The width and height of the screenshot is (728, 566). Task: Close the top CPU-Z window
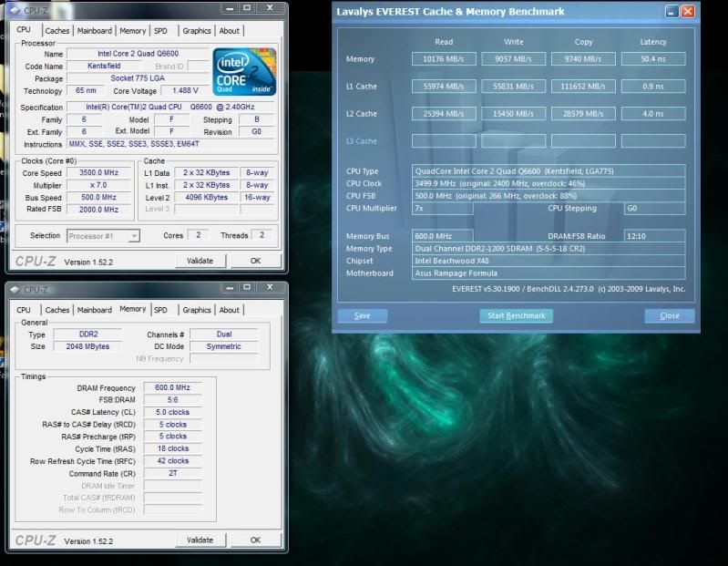pyautogui.click(x=270, y=8)
